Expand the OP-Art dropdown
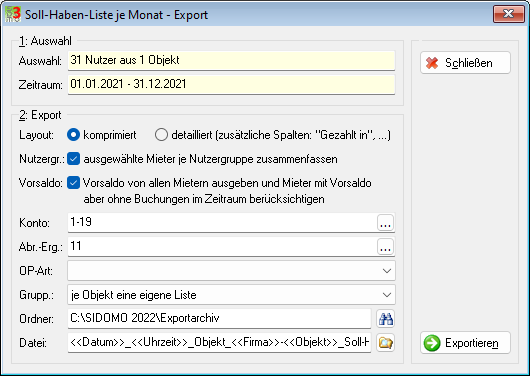Screen dimensions: 530x376 [x=387, y=271]
